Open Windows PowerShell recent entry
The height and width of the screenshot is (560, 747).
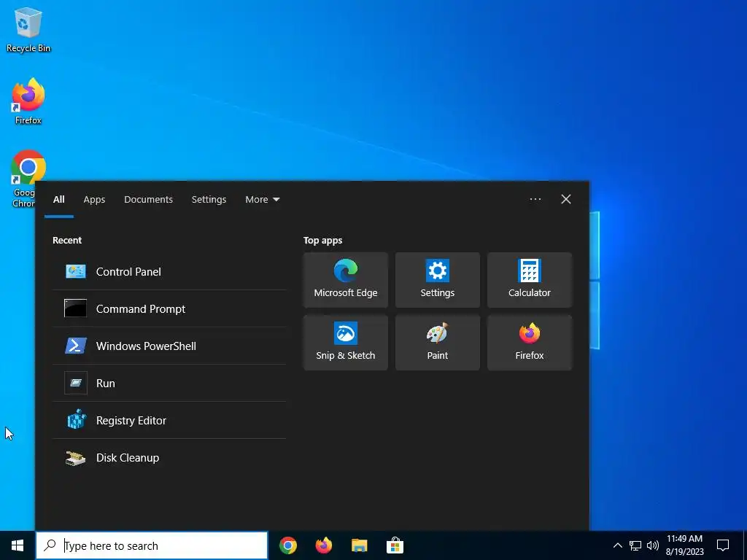(x=169, y=346)
